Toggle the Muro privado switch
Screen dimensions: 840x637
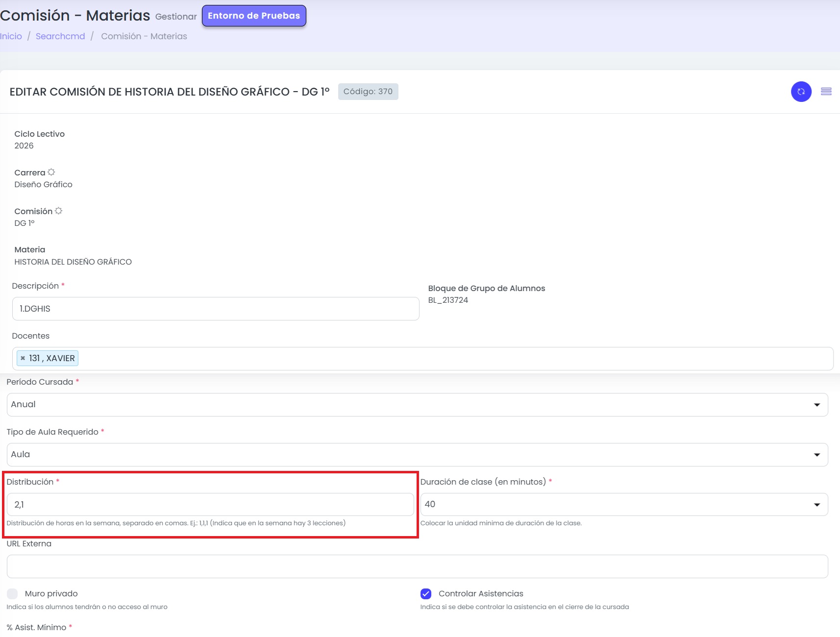[12, 594]
